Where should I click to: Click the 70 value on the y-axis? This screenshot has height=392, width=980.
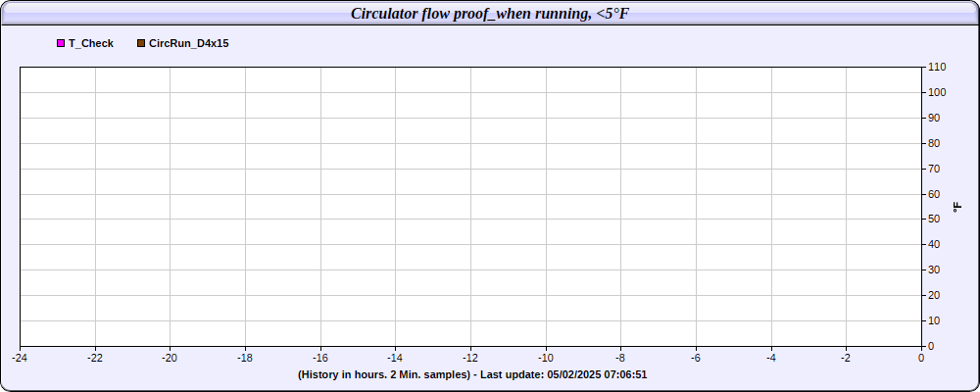934,169
